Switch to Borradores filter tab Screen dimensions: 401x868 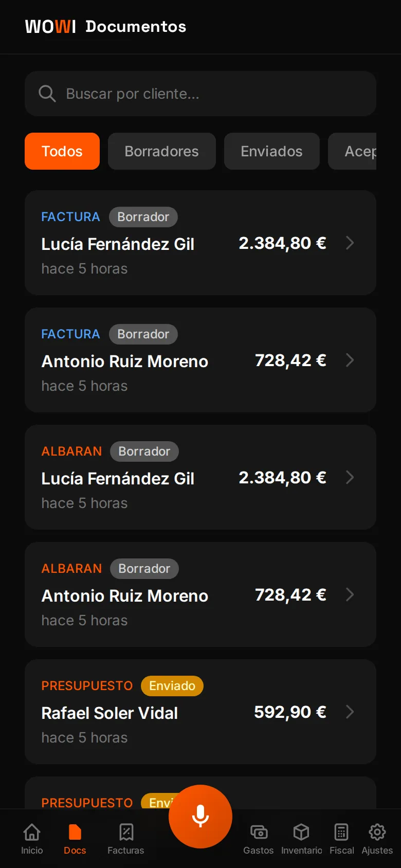pyautogui.click(x=162, y=151)
